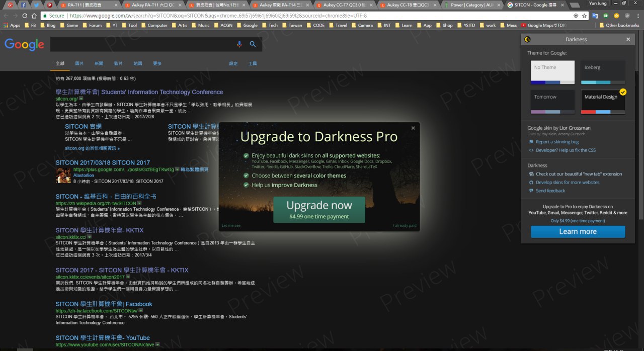Click the Secure padlock icon in address bar
Viewport: 644px width, 351px height.
coord(46,16)
